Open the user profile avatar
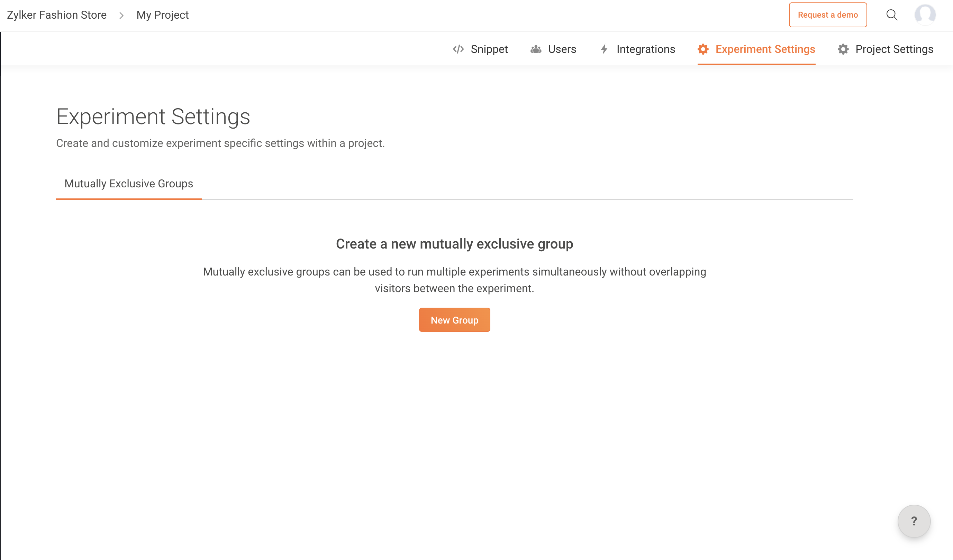This screenshot has height=560, width=953. click(x=925, y=15)
